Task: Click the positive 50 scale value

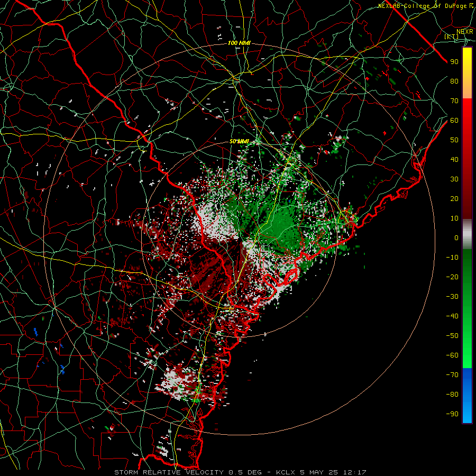Action: [454, 140]
